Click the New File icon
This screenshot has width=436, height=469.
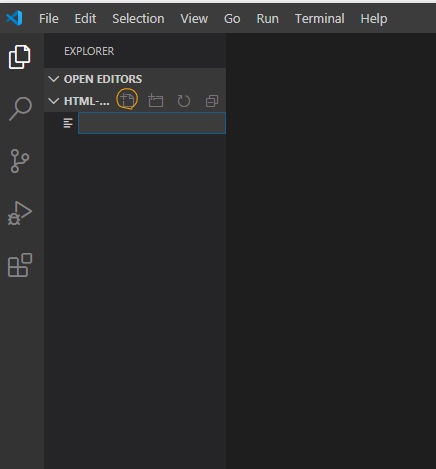click(x=127, y=100)
